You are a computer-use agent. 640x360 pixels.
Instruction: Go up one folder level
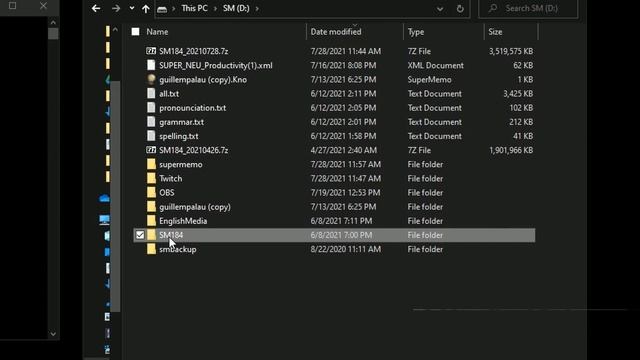coord(146,8)
